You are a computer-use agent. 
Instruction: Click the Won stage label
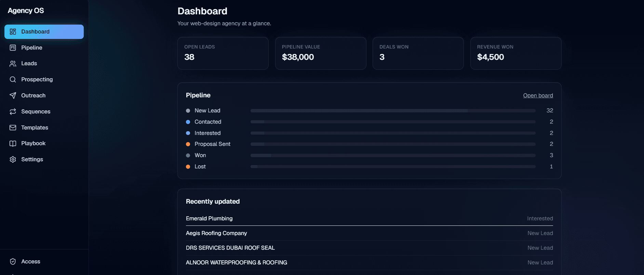pyautogui.click(x=200, y=155)
